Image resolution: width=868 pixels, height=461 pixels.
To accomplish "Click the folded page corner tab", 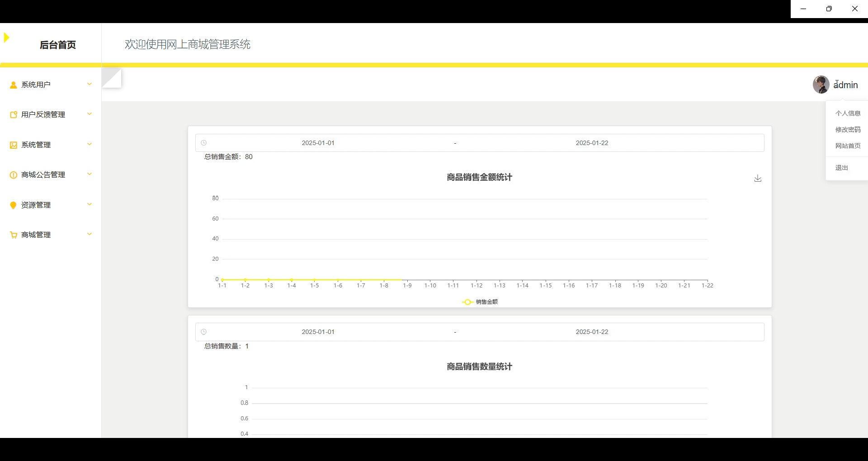I will click(x=112, y=78).
